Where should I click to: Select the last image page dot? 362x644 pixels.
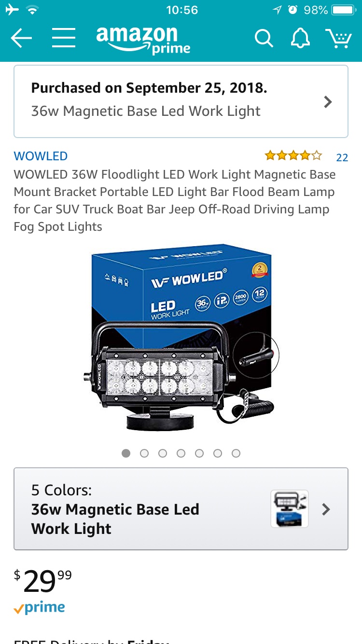(236, 453)
